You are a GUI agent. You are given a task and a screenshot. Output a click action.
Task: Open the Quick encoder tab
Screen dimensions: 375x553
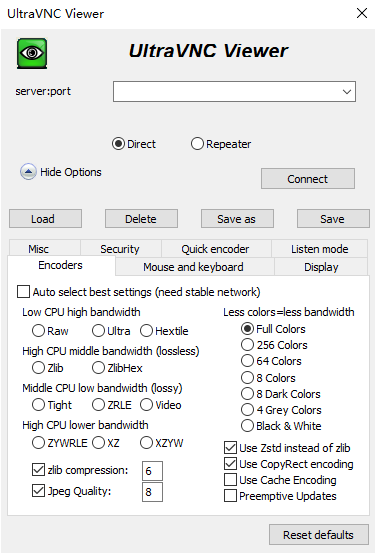pos(216,249)
